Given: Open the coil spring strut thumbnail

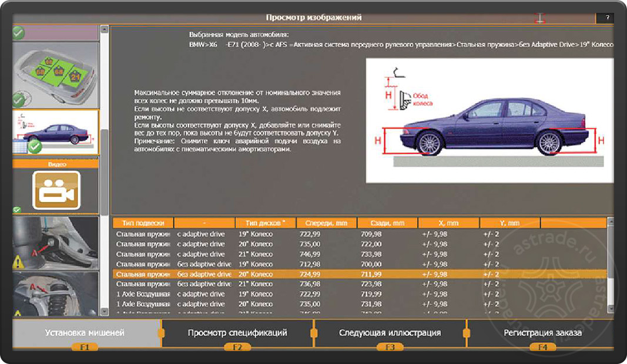Looking at the screenshot, I should 56,294.
